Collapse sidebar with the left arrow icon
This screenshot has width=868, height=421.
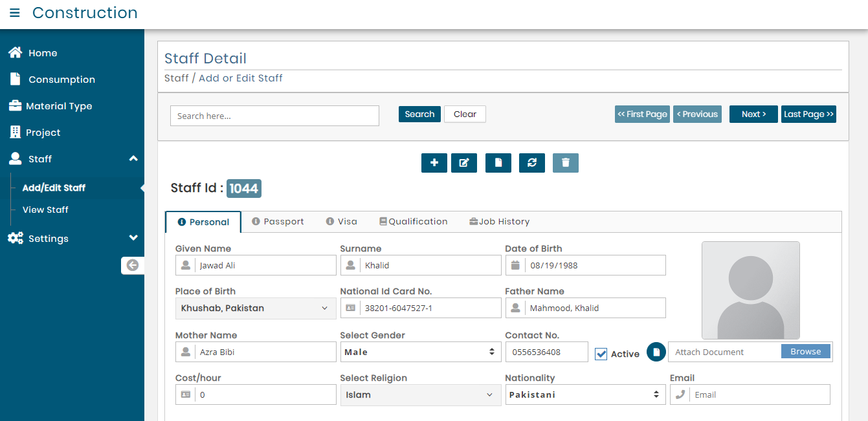133,265
